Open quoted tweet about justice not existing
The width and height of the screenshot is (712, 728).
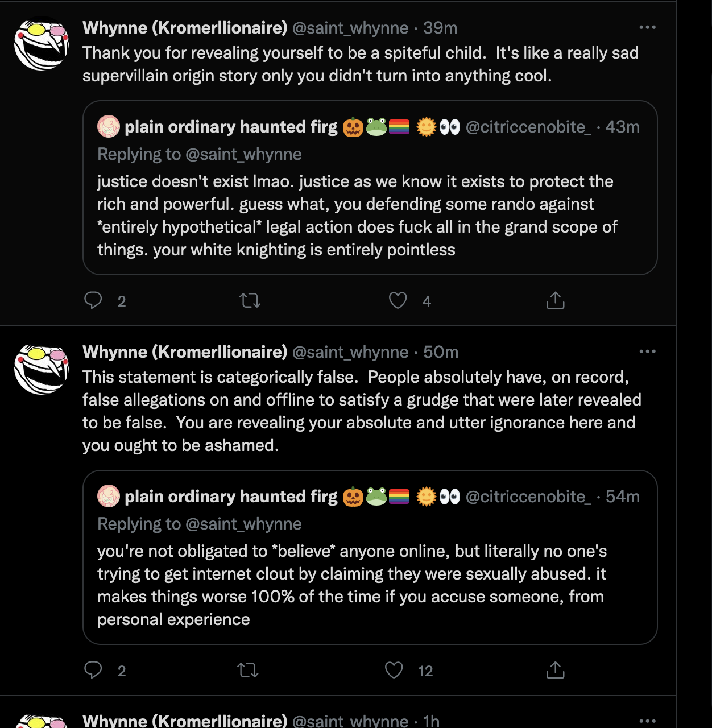click(x=370, y=216)
